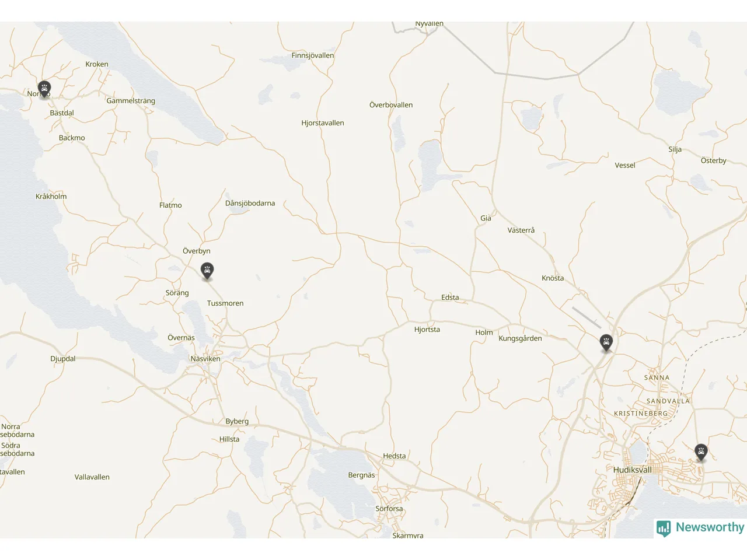Click the Sörforsa town label
This screenshot has width=747, height=560.
click(x=389, y=509)
